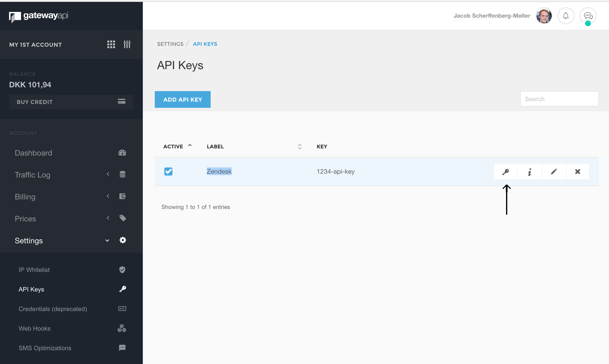Image resolution: width=609 pixels, height=364 pixels.
Task: Click BUY CREDIT
Action: 35,102
